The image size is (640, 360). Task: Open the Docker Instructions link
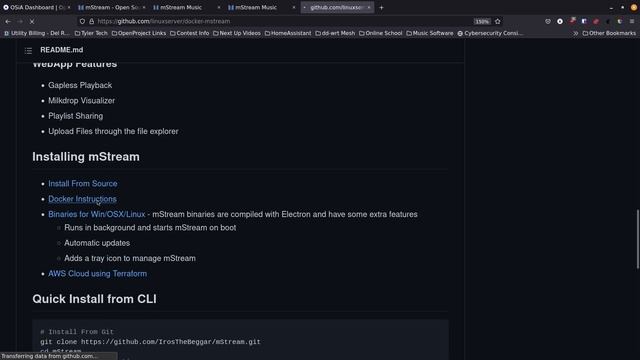(82, 199)
